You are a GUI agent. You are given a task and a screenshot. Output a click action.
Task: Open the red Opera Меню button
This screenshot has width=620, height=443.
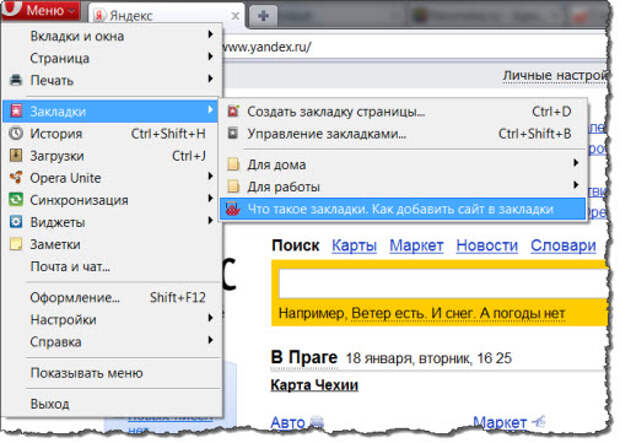click(x=41, y=10)
